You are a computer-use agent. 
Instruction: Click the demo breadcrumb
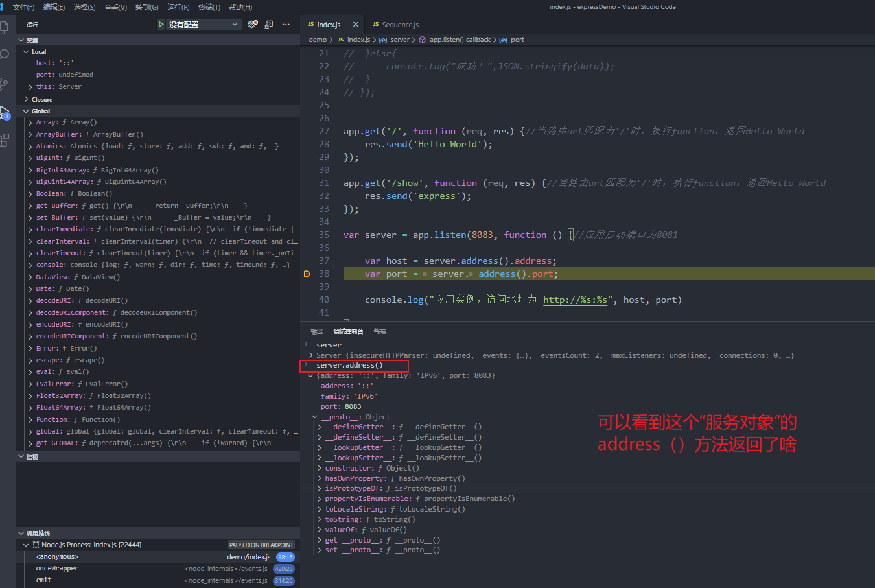[318, 40]
